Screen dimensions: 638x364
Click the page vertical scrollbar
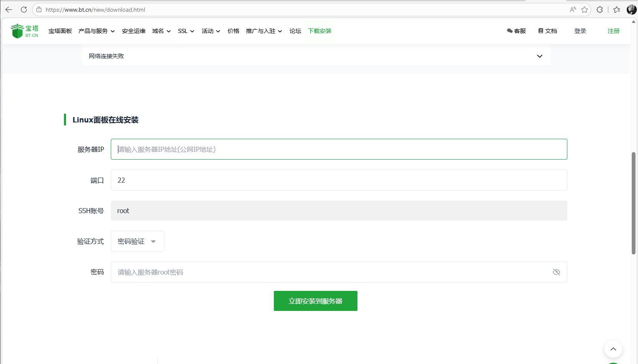coord(633,203)
